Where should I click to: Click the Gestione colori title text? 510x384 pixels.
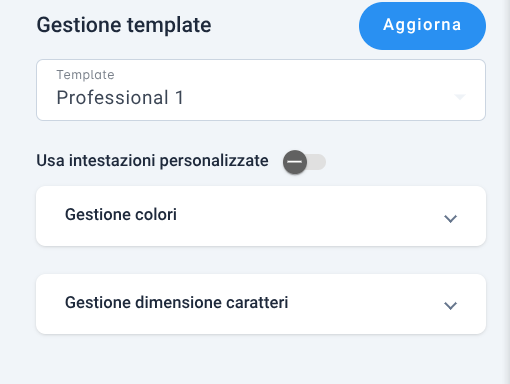121,214
